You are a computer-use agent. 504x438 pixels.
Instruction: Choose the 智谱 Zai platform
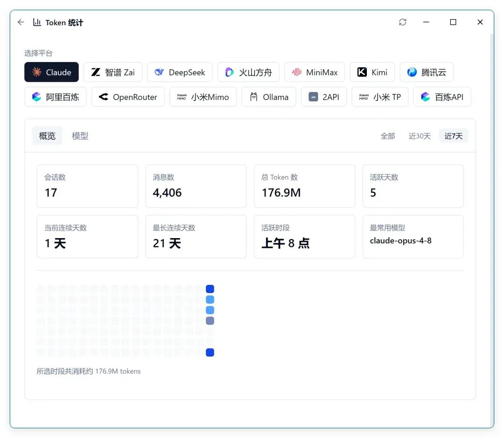pos(113,72)
